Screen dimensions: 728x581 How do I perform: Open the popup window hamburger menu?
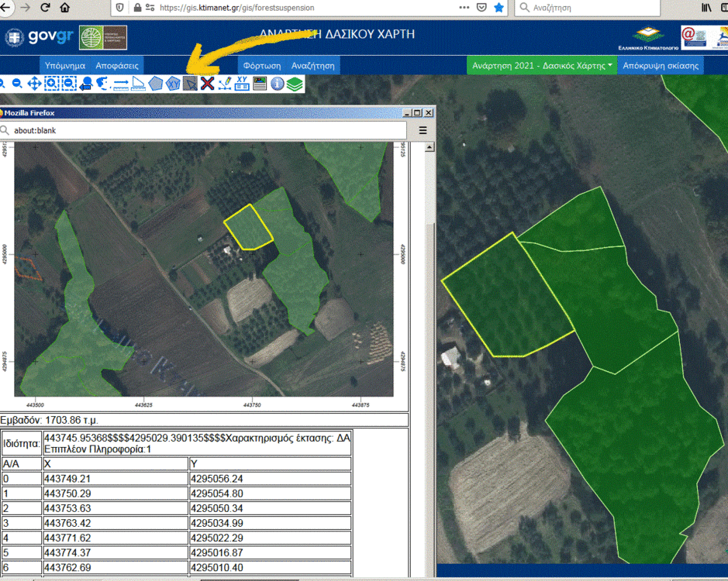[x=423, y=131]
